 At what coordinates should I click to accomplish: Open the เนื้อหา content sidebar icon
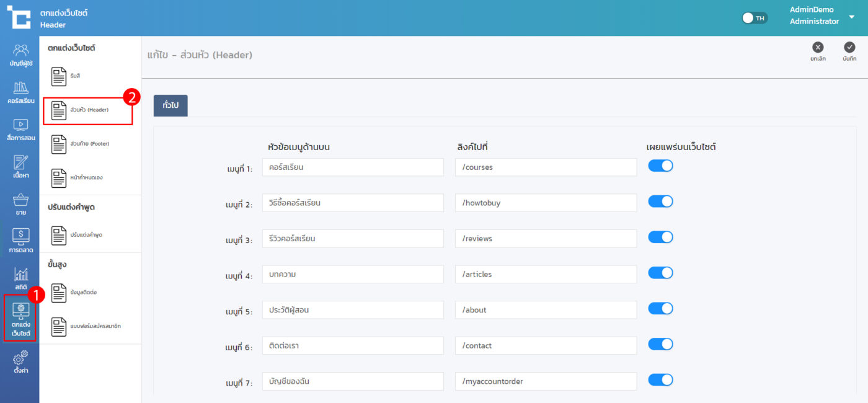click(x=20, y=164)
